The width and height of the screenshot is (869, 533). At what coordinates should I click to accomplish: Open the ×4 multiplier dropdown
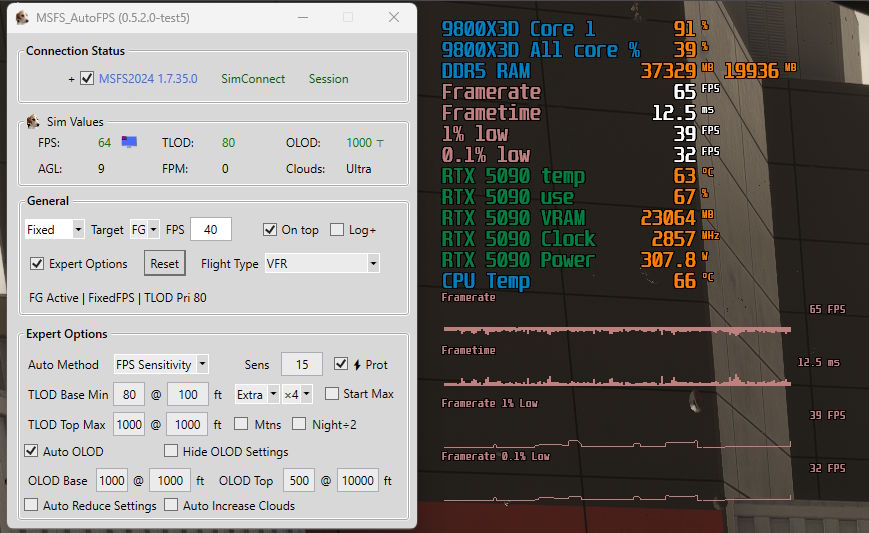[x=298, y=394]
